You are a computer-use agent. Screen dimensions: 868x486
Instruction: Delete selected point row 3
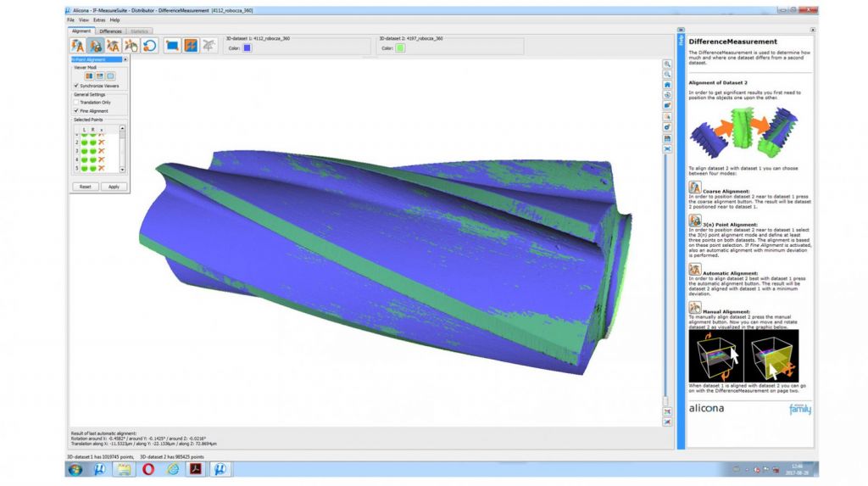pyautogui.click(x=102, y=151)
